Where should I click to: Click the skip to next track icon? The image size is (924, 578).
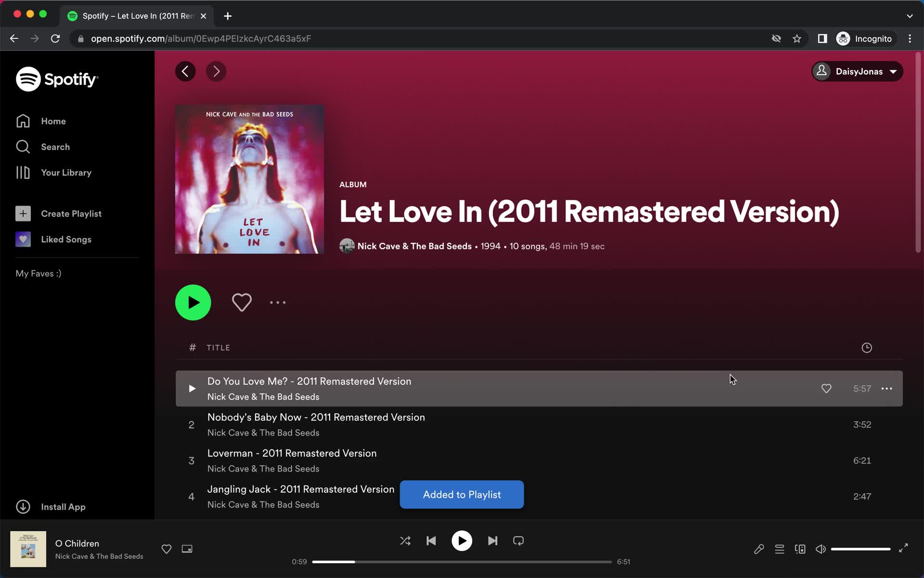point(492,541)
